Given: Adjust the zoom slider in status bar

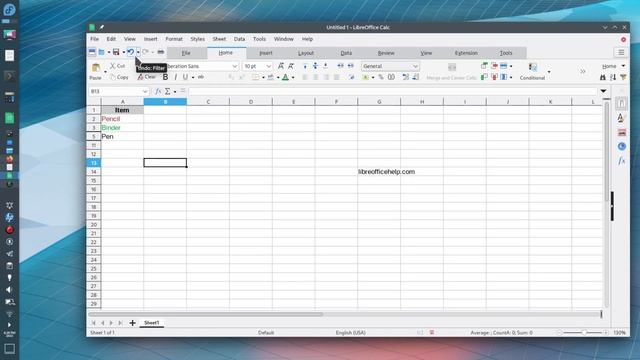Looking at the screenshot, I should click(x=583, y=333).
